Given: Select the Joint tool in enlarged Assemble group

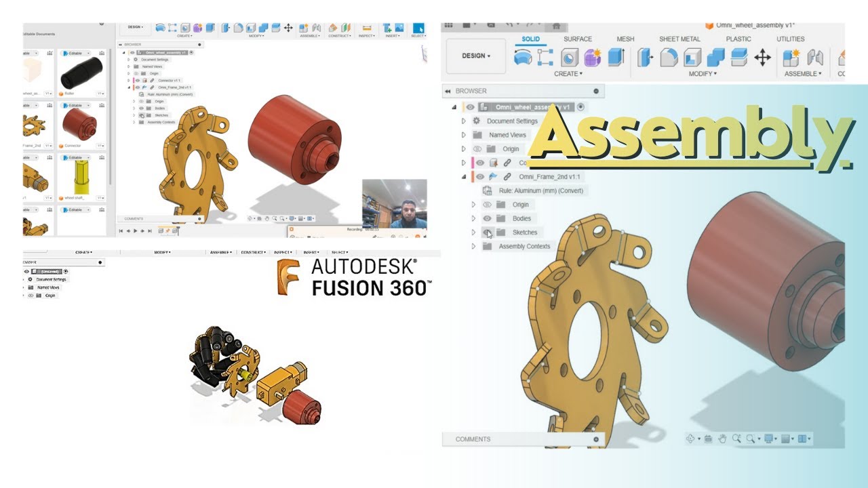Looking at the screenshot, I should (814, 58).
